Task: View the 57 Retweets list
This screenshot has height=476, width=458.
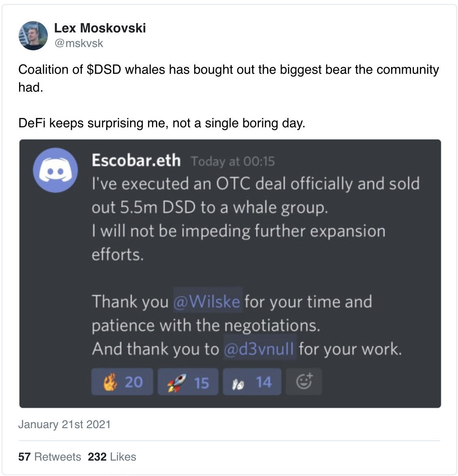Action: click(x=49, y=457)
